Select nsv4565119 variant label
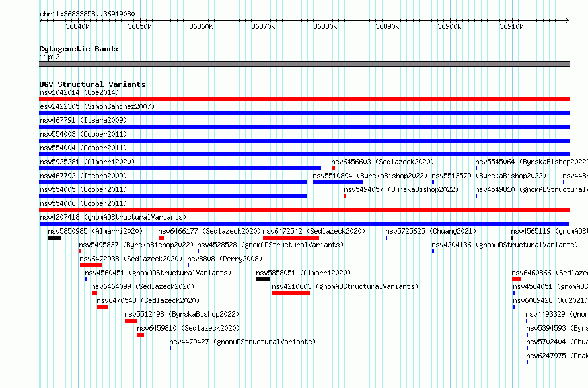 click(550, 231)
